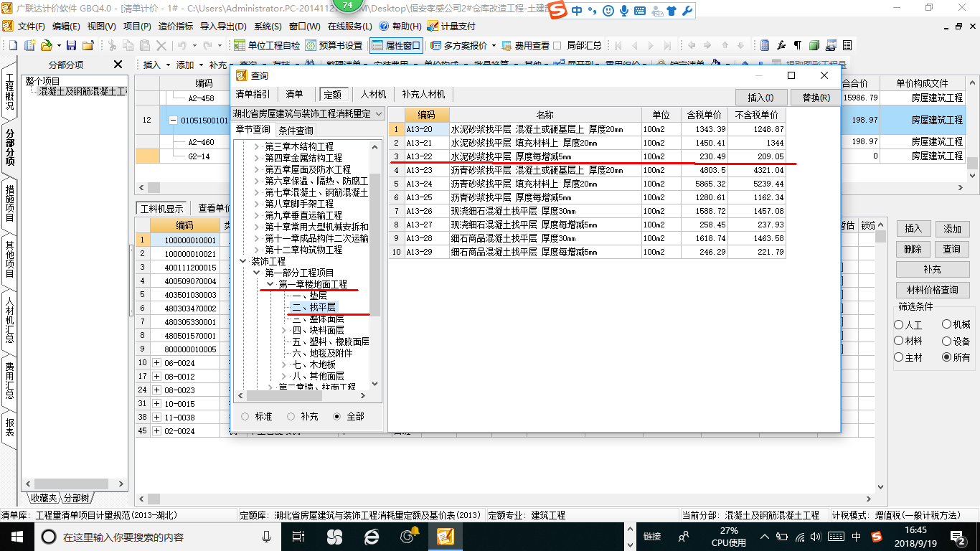Toggle the 属性窗口 properties window button
Image resolution: width=980 pixels, height=551 pixels.
tap(396, 45)
